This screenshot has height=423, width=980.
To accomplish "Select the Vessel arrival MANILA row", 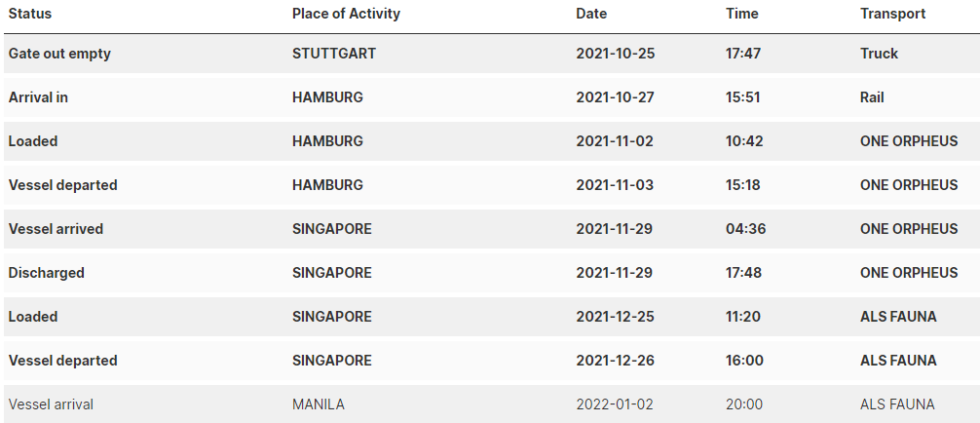I will pyautogui.click(x=492, y=404).
